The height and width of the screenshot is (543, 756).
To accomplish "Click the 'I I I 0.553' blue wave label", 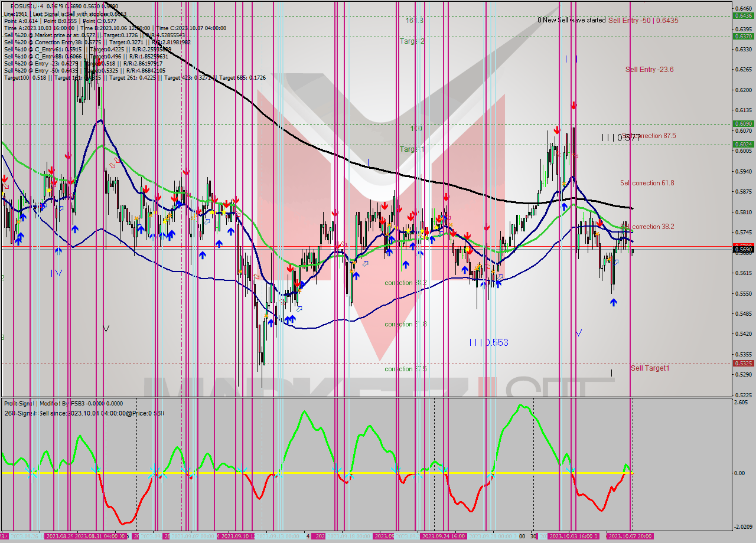I will [x=488, y=342].
